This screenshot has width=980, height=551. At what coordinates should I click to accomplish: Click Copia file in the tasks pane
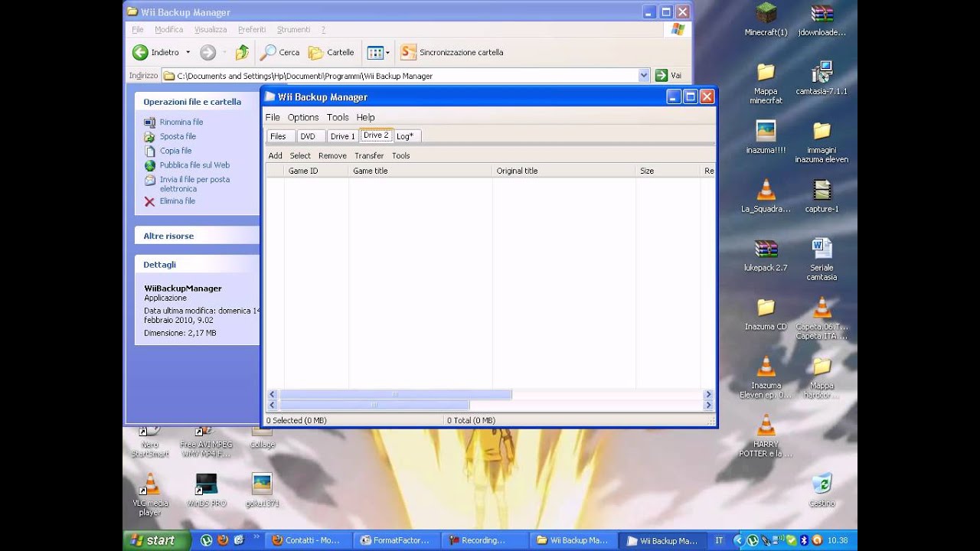point(175,151)
